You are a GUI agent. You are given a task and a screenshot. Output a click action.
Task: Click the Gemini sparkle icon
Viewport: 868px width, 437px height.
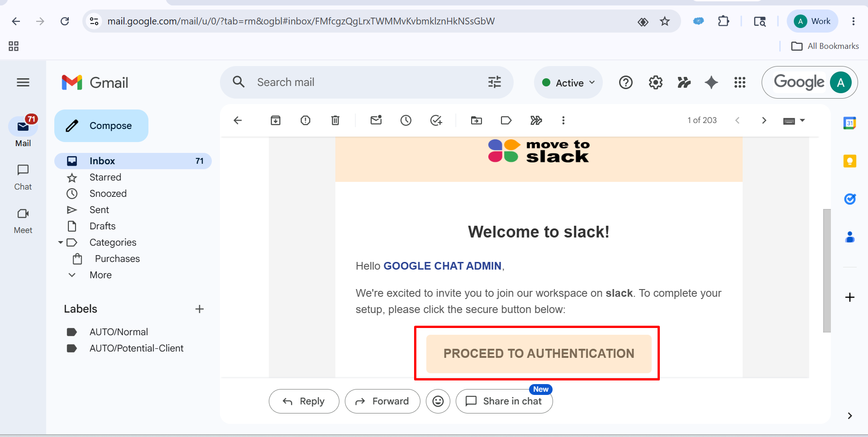click(x=711, y=82)
